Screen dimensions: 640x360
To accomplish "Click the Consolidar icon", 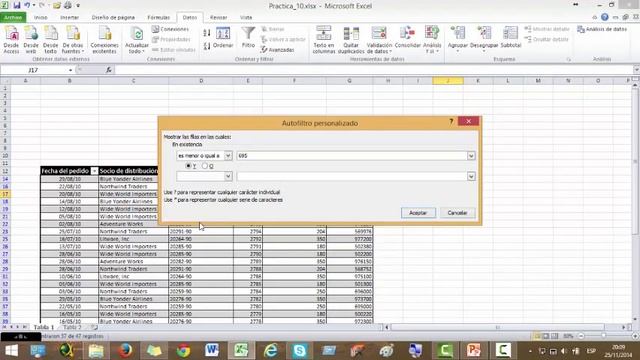I will pos(407,38).
